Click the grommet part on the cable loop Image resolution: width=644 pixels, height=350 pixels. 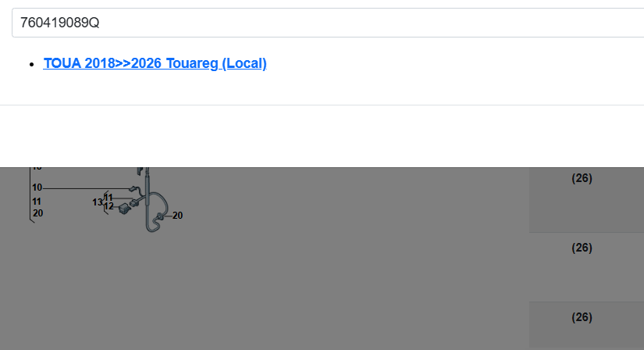159,216
